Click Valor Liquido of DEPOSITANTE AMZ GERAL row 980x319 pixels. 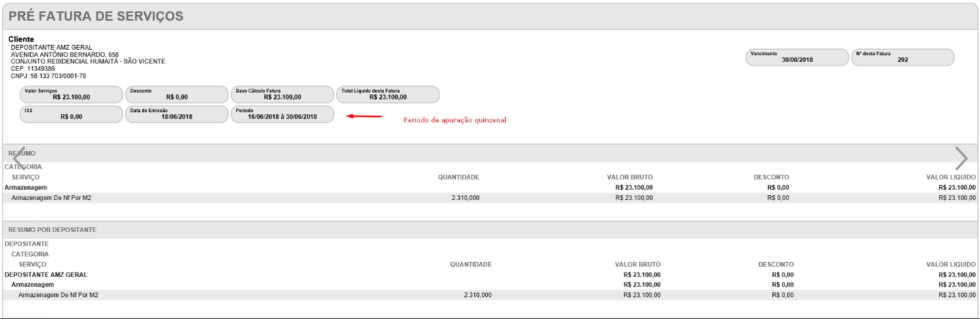tap(958, 274)
